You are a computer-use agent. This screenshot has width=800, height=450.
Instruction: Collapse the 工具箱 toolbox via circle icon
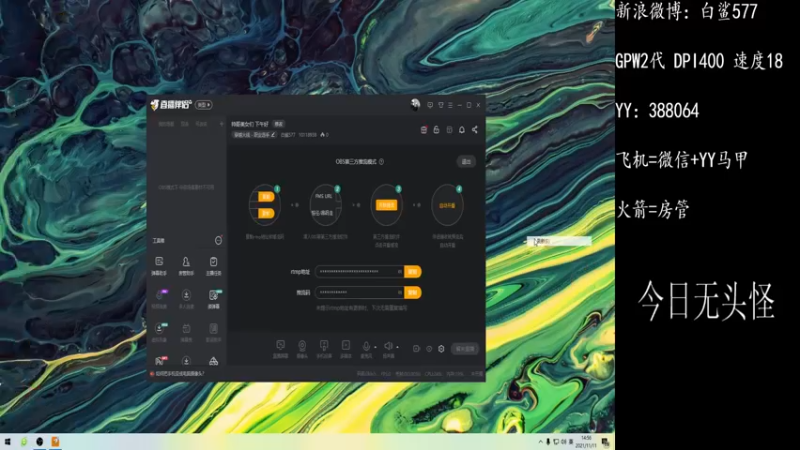[x=218, y=240]
